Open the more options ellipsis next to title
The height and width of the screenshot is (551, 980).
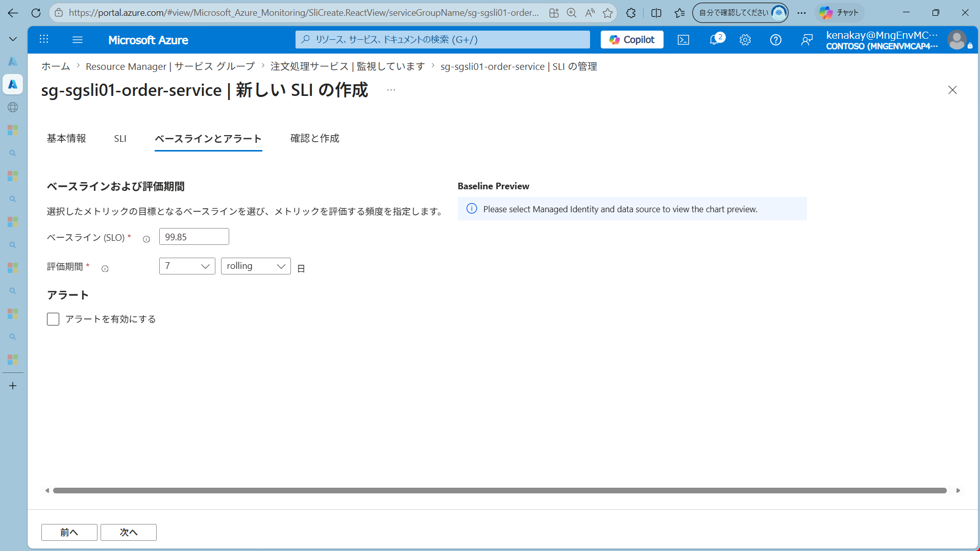click(x=391, y=90)
